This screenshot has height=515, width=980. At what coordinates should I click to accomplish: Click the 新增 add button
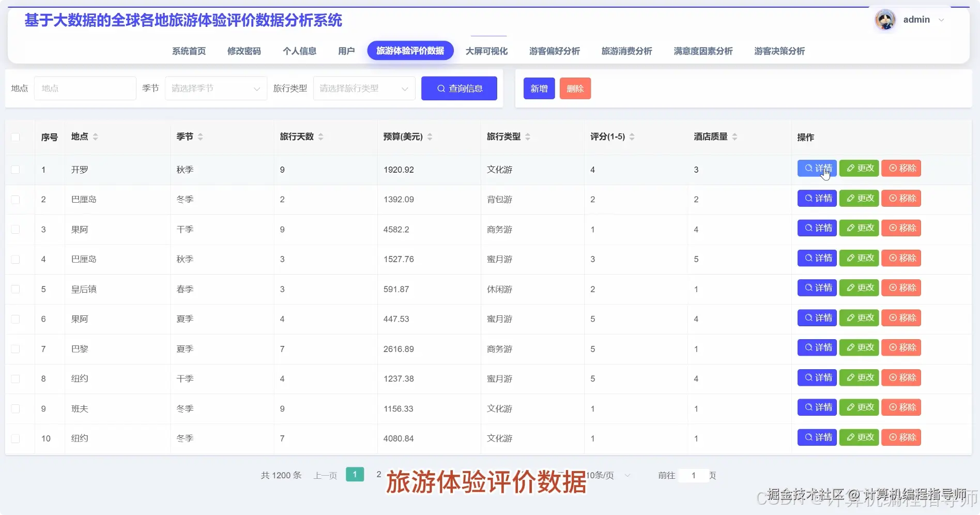click(539, 88)
